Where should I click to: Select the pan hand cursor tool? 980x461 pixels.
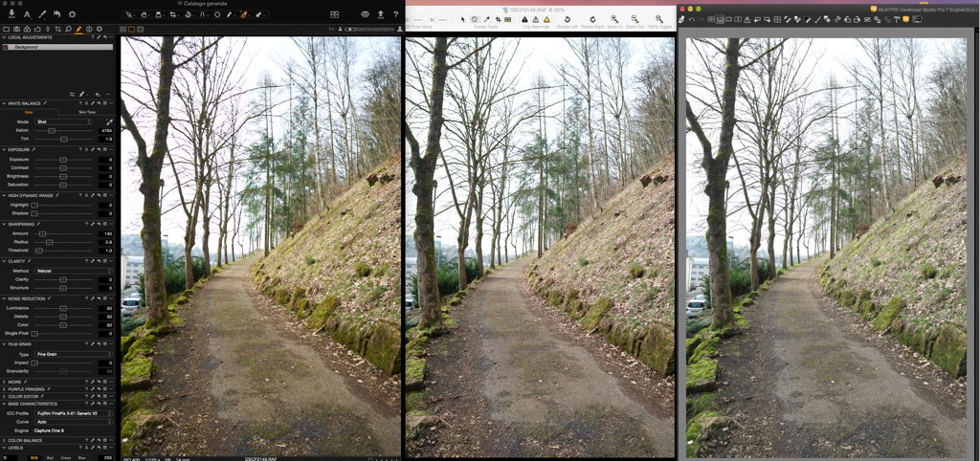click(144, 14)
